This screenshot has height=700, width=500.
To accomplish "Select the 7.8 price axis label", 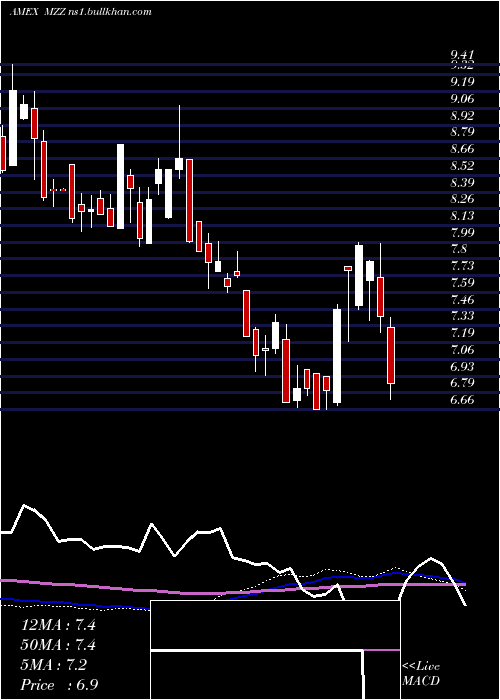I will [x=458, y=249].
